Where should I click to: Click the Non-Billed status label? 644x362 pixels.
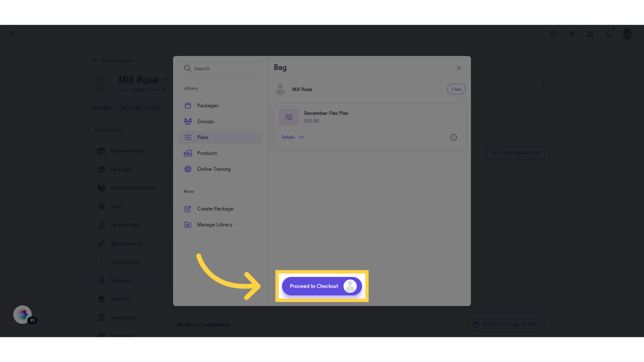click(x=101, y=108)
